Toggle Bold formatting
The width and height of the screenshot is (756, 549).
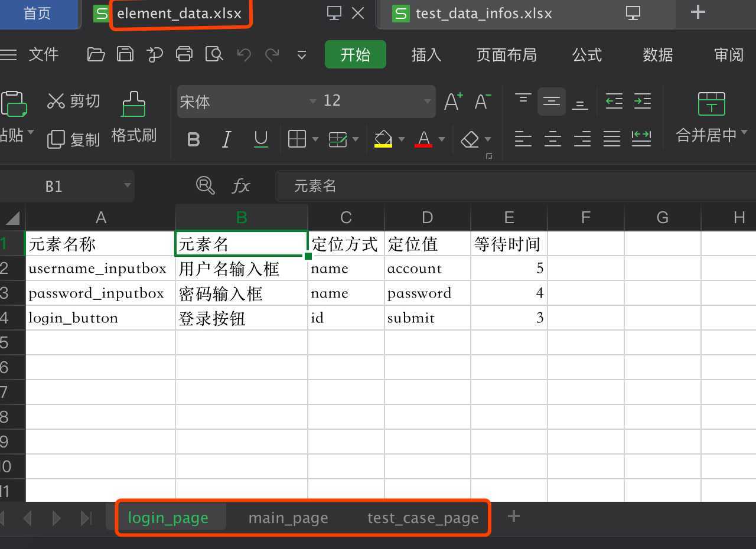click(x=193, y=139)
